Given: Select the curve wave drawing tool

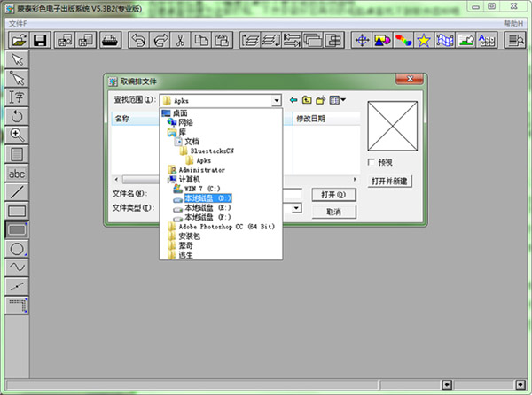Looking at the screenshot, I should pyautogui.click(x=16, y=267).
